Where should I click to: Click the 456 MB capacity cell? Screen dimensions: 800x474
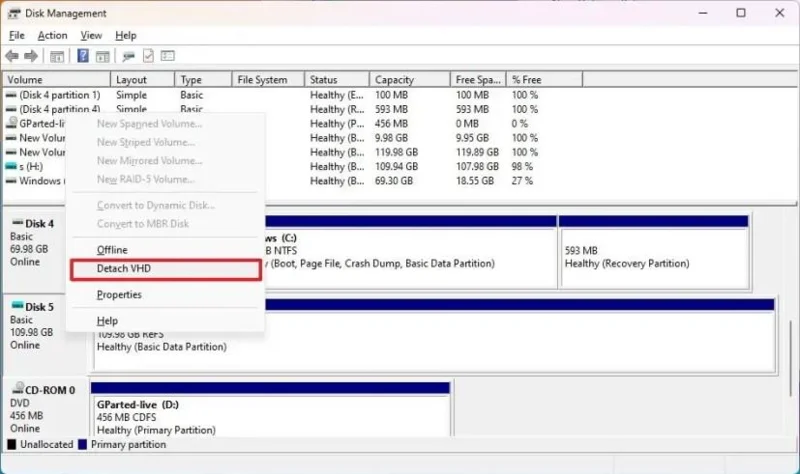point(391,123)
